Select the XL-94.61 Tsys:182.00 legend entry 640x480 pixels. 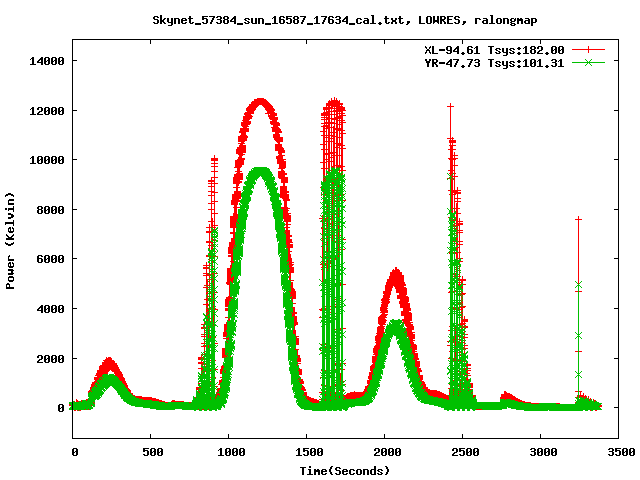[494, 50]
